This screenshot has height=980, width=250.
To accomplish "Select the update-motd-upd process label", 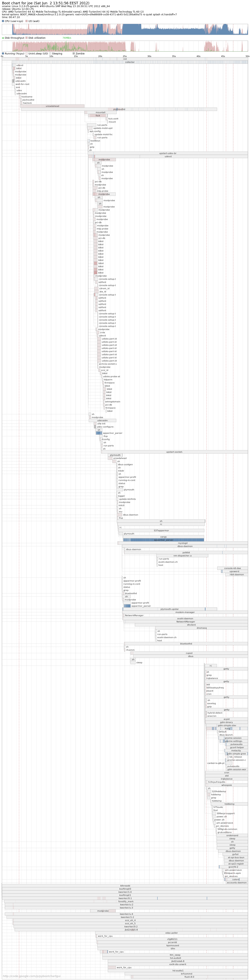I will tap(103, 128).
